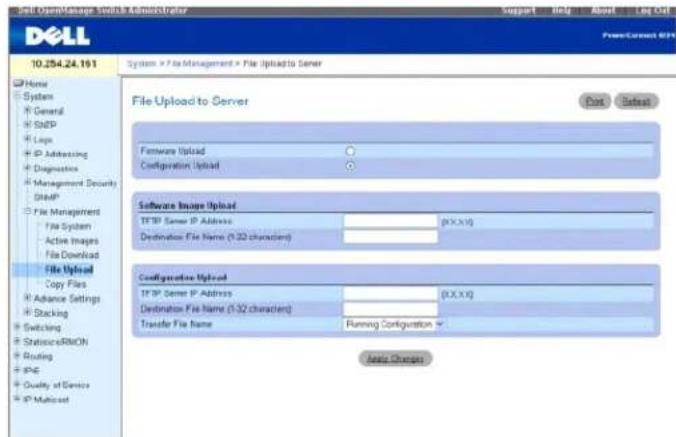Expand the General tree node
Image resolution: width=676 pixels, height=437 pixels.
pyautogui.click(x=28, y=110)
